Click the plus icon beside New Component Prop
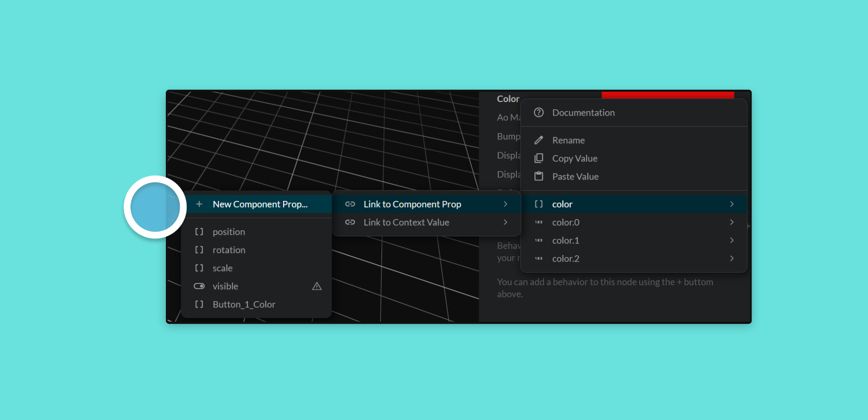 click(199, 204)
